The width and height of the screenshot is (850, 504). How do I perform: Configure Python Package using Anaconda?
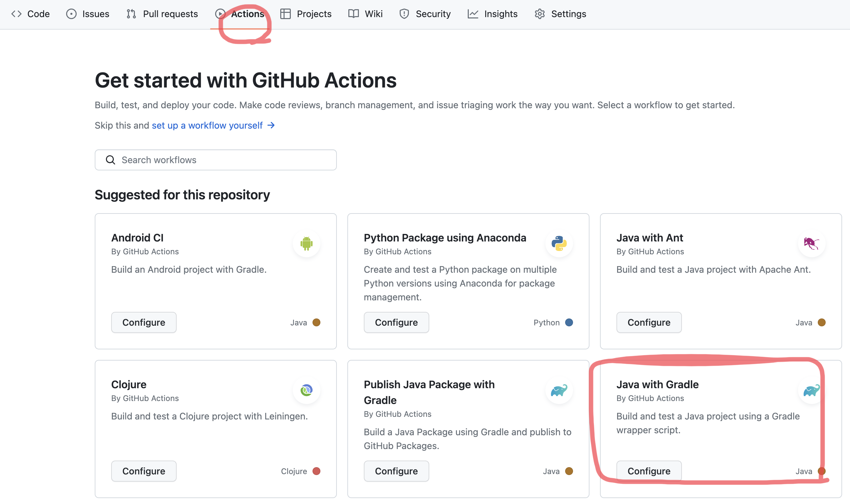point(396,322)
